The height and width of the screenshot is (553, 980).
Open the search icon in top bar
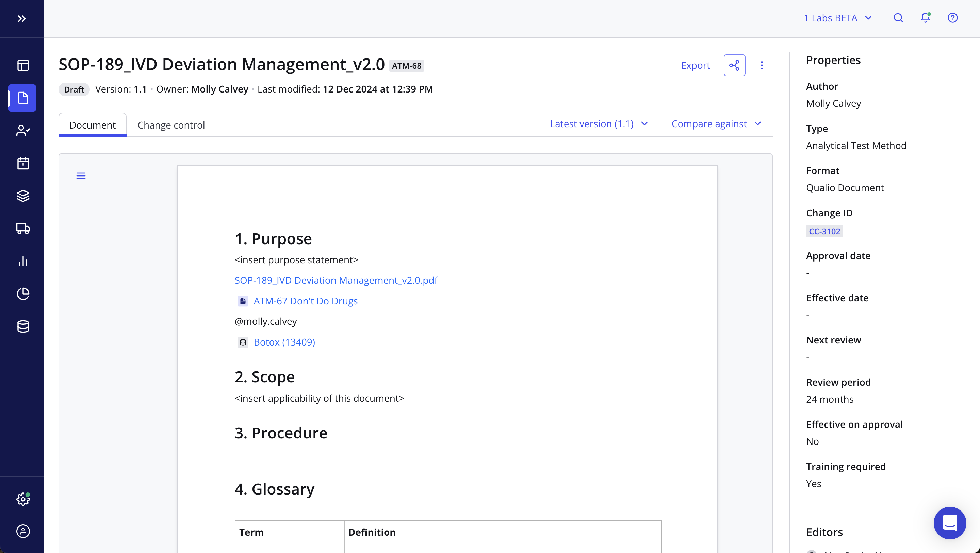pyautogui.click(x=898, y=17)
